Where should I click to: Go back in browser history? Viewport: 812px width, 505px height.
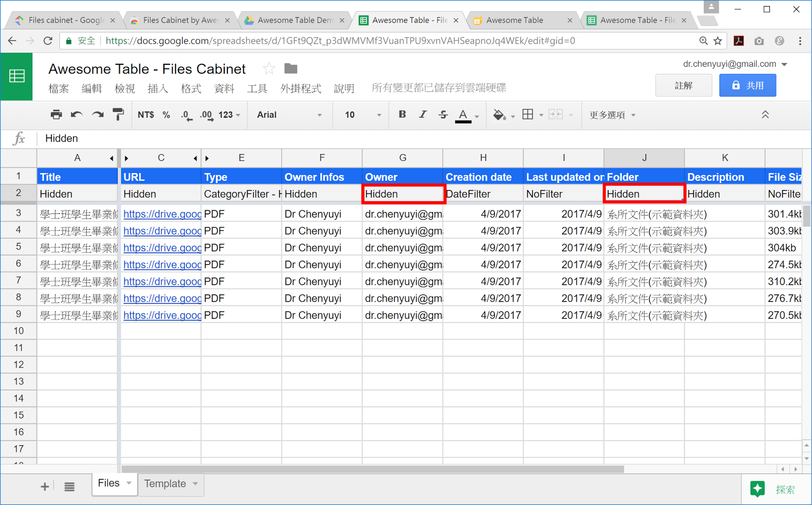[12, 41]
